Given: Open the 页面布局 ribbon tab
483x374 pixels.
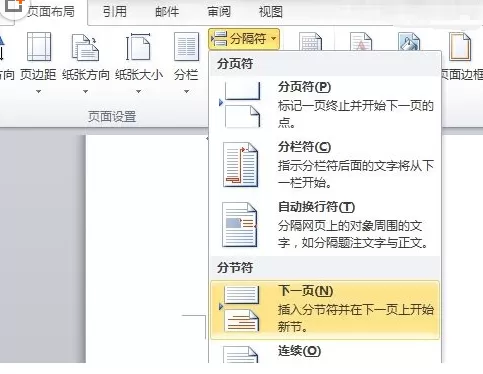Looking at the screenshot, I should [50, 12].
